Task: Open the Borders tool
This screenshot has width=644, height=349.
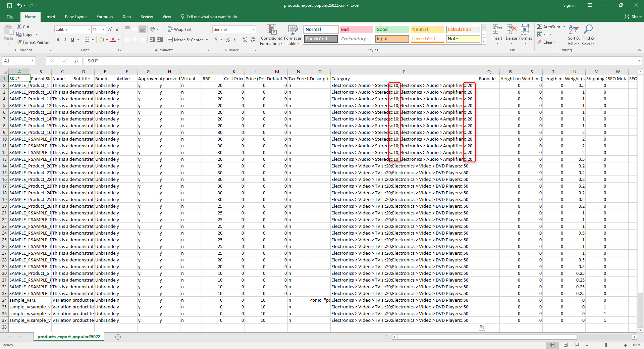Action: tap(87, 40)
